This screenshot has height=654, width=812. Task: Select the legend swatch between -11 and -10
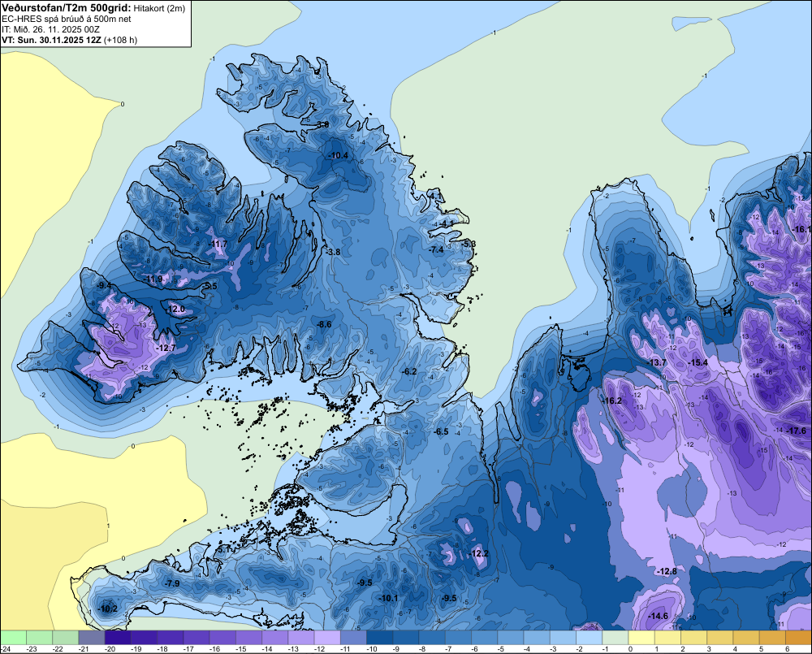click(354, 637)
